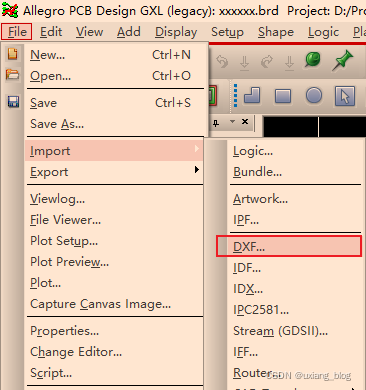Click the green globe toolbar icon
The width and height of the screenshot is (366, 390).
coord(312,60)
